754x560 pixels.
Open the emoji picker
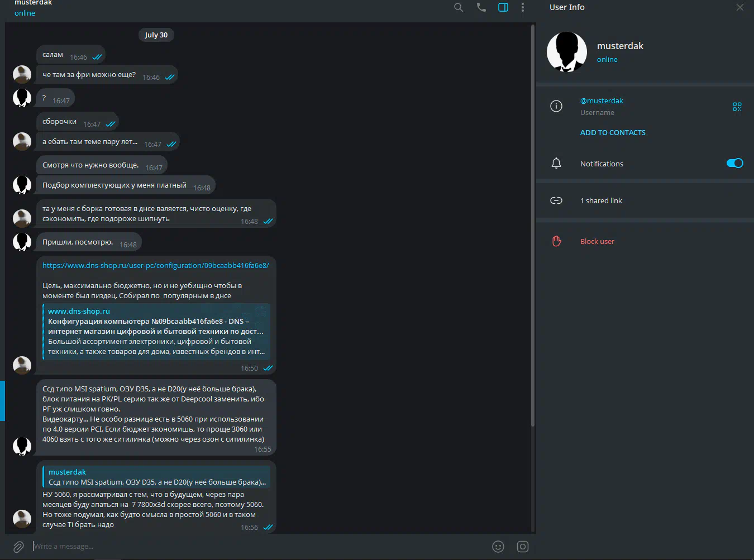(x=498, y=547)
